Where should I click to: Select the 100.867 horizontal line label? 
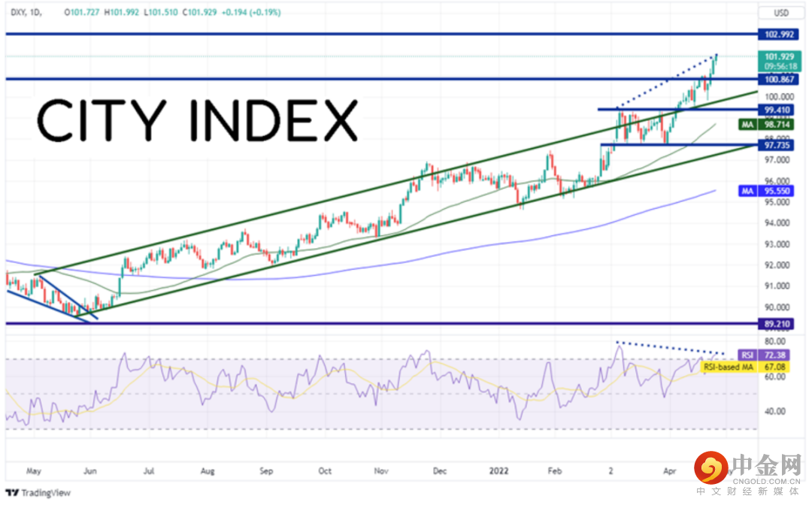point(779,79)
